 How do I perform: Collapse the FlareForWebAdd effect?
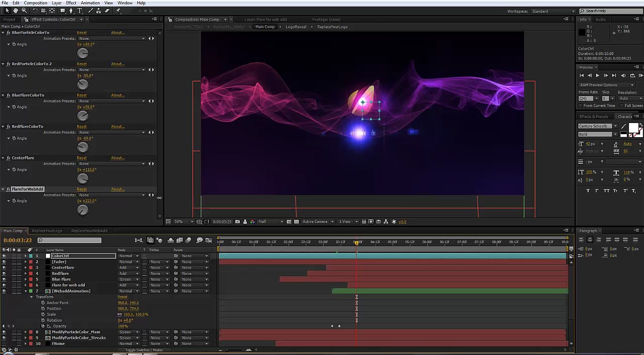[x=3, y=189]
